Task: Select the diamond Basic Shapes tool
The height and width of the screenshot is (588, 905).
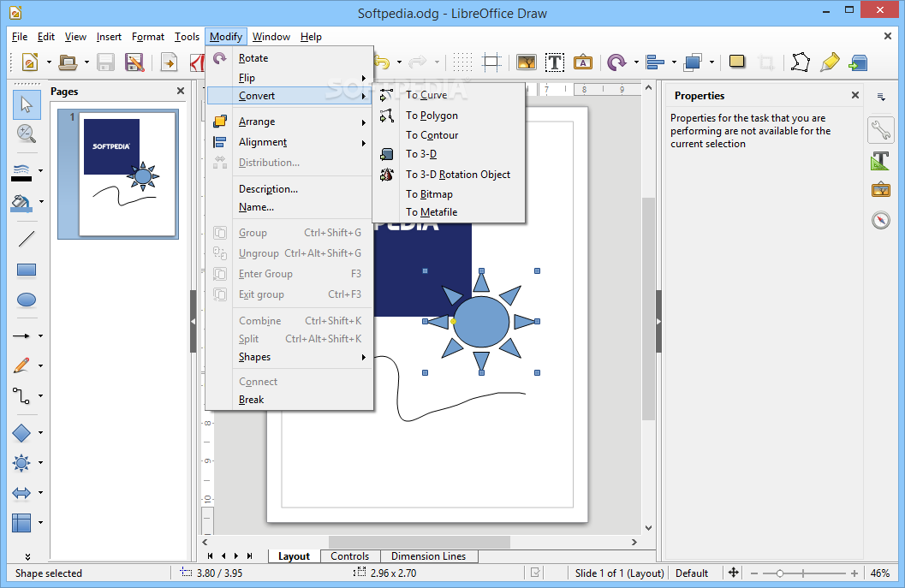Action: [x=21, y=432]
